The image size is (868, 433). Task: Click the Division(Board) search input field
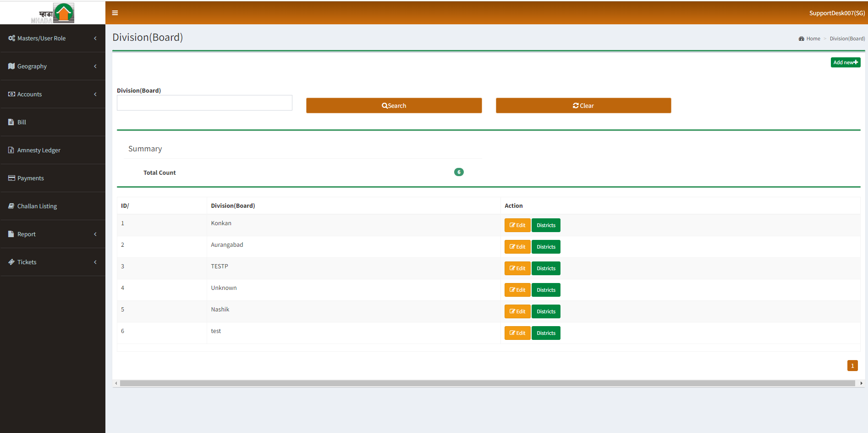tap(204, 103)
